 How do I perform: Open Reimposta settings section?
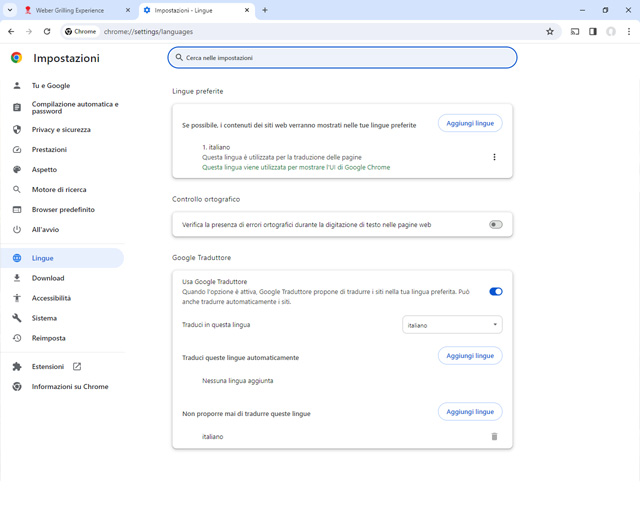coord(62,338)
